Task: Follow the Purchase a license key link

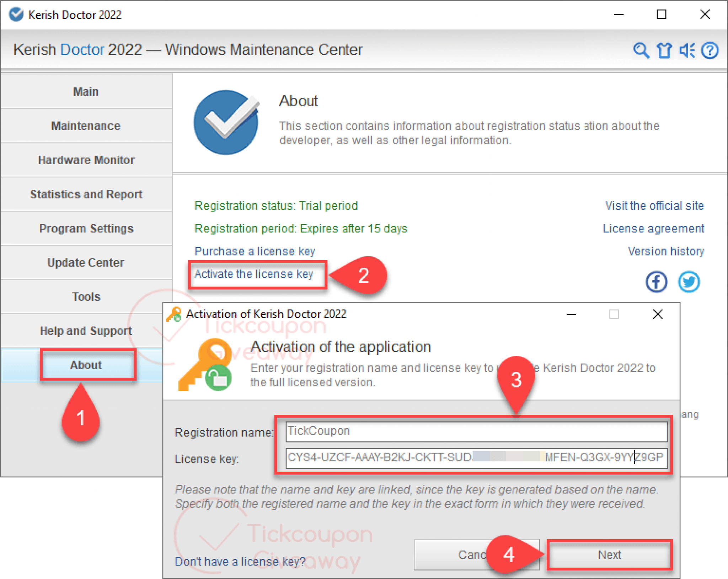Action: (255, 251)
